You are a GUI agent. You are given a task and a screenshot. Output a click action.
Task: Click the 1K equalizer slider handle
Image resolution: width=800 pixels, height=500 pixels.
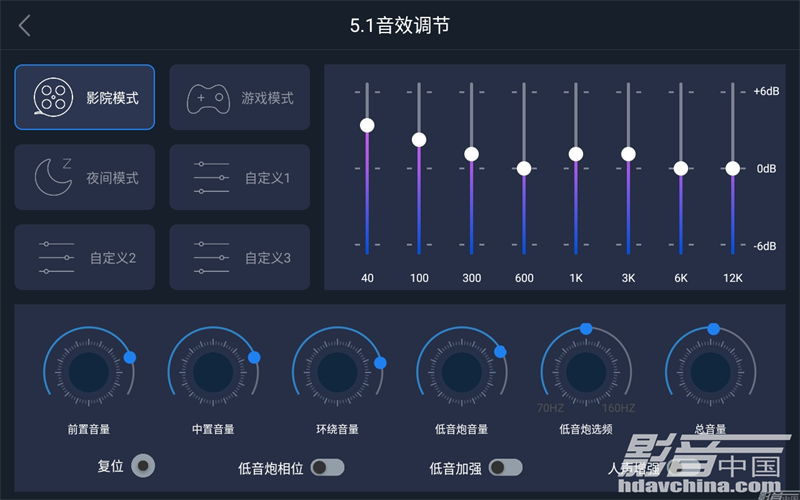(576, 154)
